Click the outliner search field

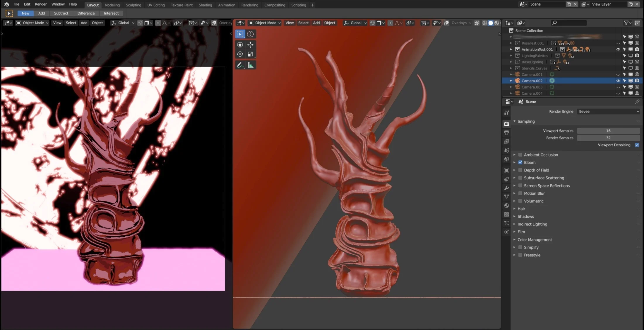click(568, 23)
